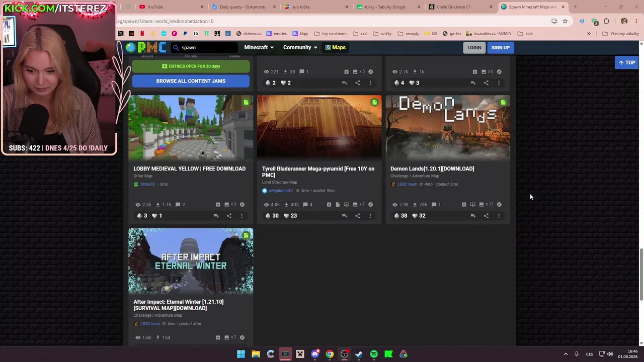The height and width of the screenshot is (362, 644).
Task: Switch to the 'sub točka' tab
Action: [316, 7]
